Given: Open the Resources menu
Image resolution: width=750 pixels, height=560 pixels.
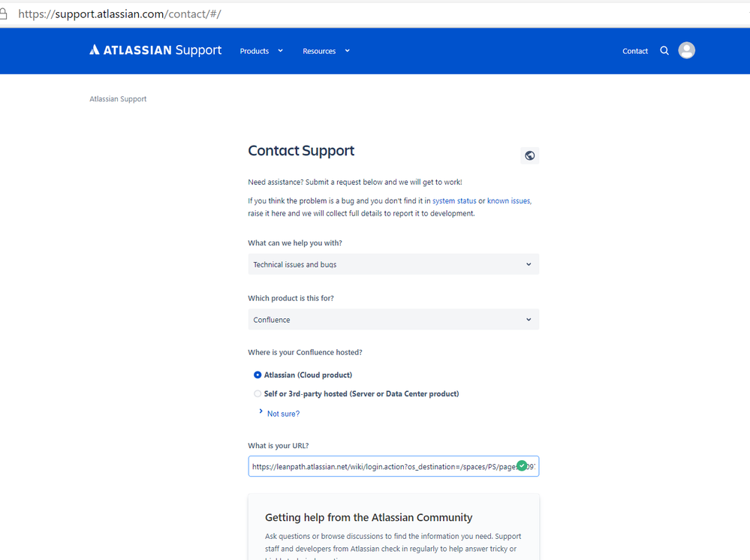Looking at the screenshot, I should 327,51.
